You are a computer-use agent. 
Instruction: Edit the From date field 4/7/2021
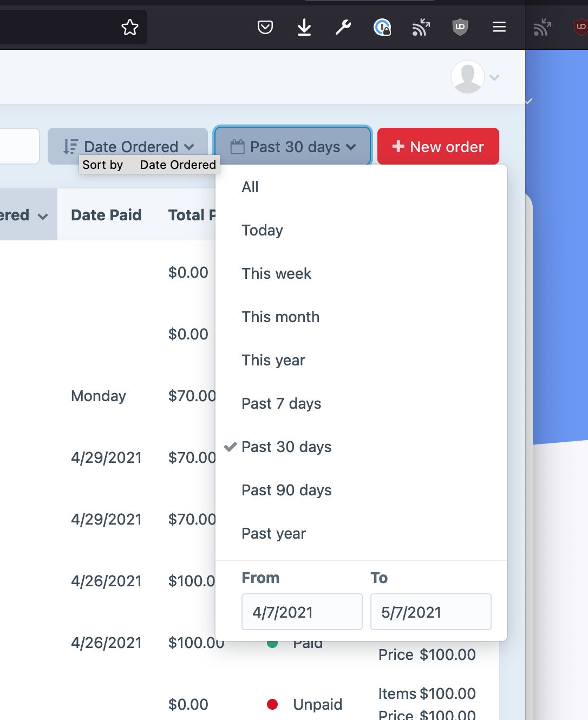coord(302,612)
